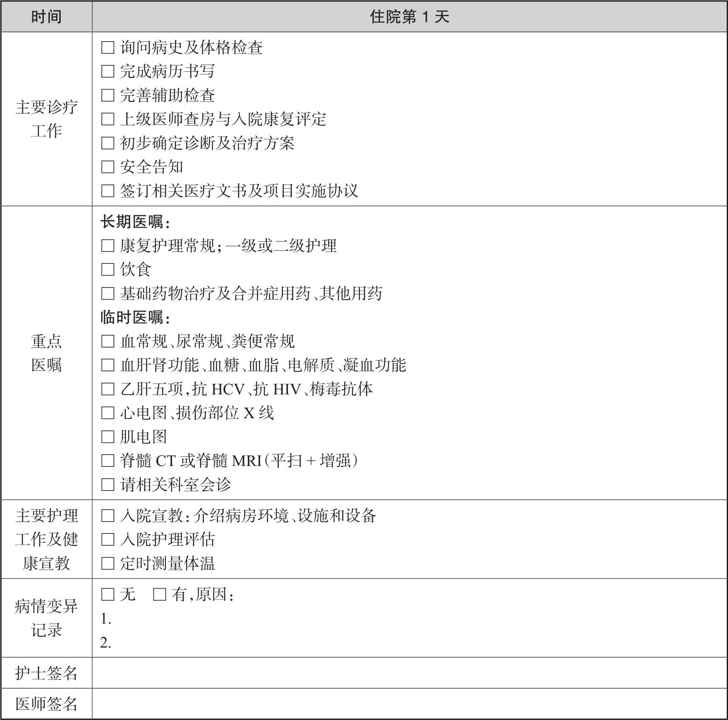Check the 询问病史及体格检查 checkbox
Image resolution: width=728 pixels, height=720 pixels.
coord(108,48)
